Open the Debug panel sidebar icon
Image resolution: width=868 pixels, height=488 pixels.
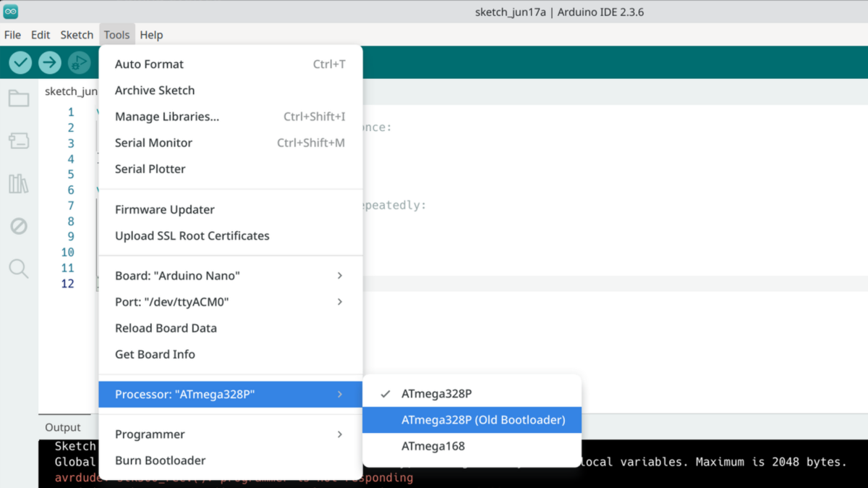(18, 226)
